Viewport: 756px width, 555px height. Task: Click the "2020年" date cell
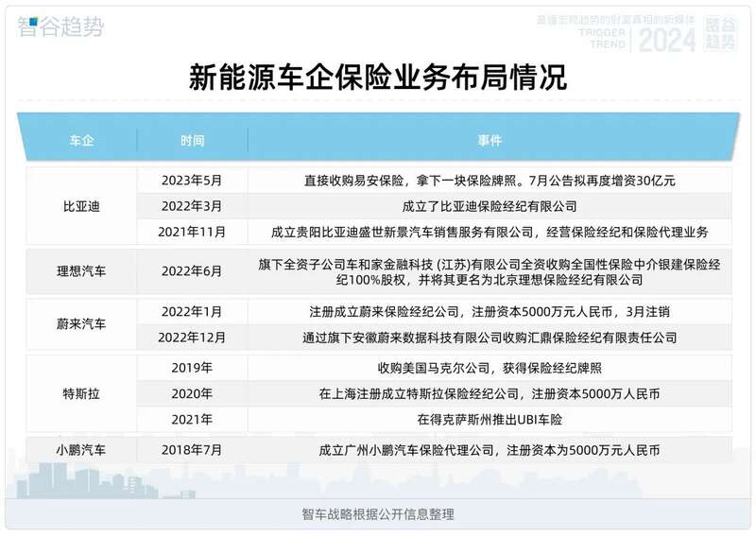tap(192, 394)
